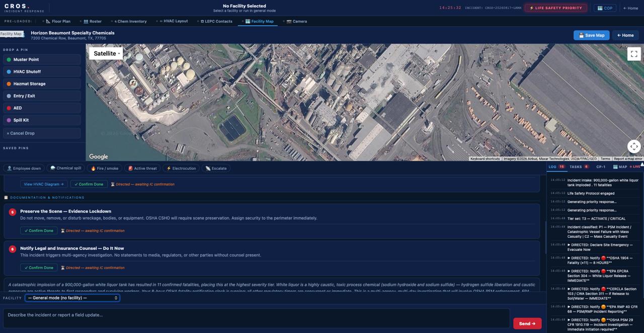644x333 pixels.
Task: Choose the AED pin
Action: pyautogui.click(x=42, y=108)
